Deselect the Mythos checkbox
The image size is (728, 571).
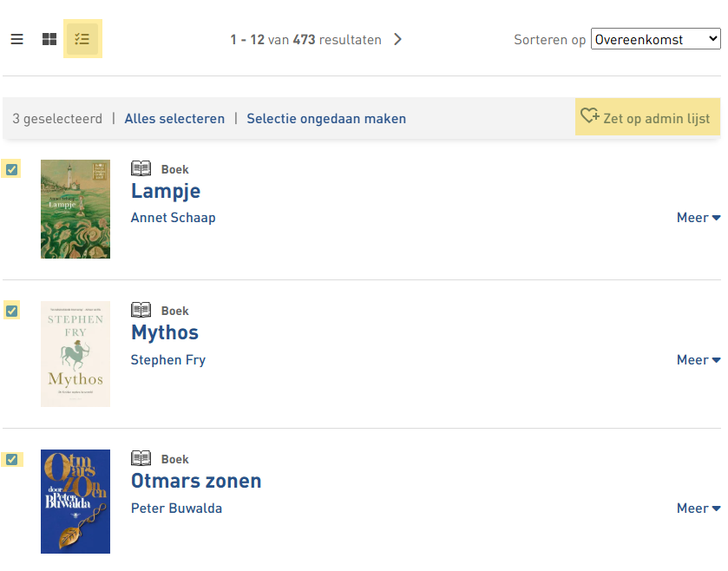point(12,311)
